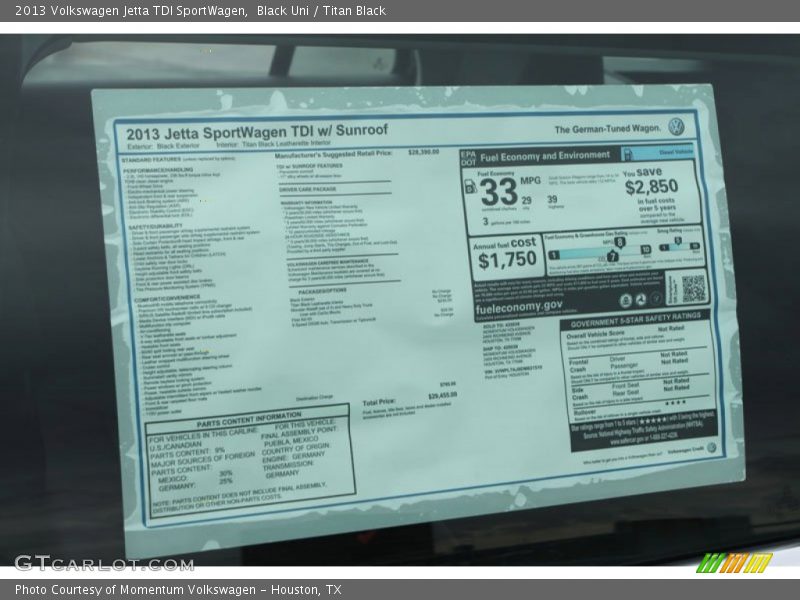Click 'Exterior: Black Exterior' text
The image size is (800, 600).
(163, 146)
